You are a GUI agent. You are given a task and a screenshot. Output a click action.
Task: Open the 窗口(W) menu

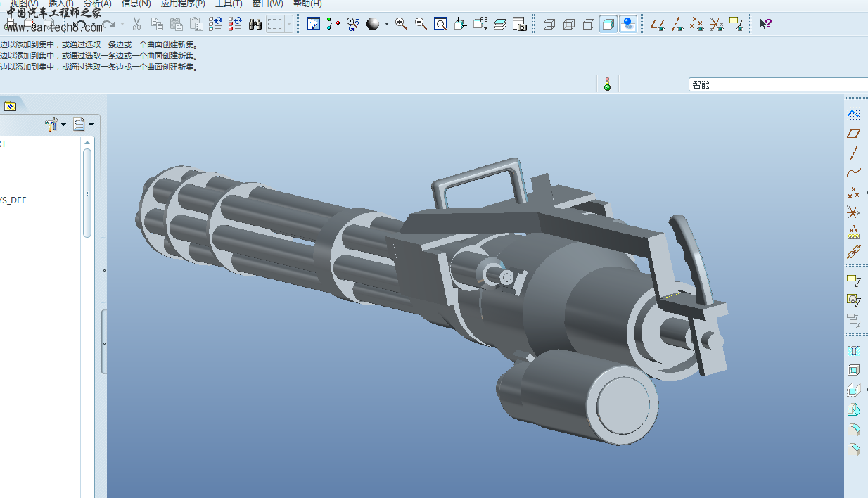[267, 4]
